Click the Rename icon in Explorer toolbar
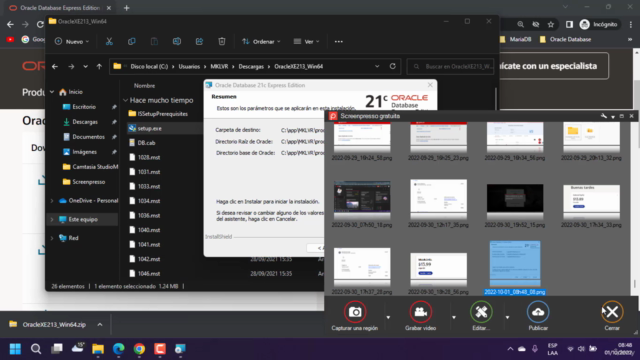The width and height of the screenshot is (640, 360). 177,41
